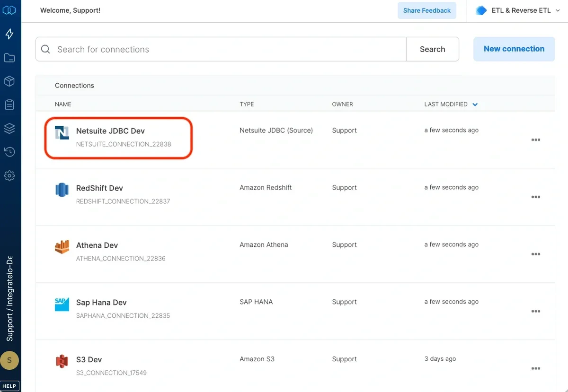Open the three-dot options for Netsuite JDBC Dev

[536, 140]
